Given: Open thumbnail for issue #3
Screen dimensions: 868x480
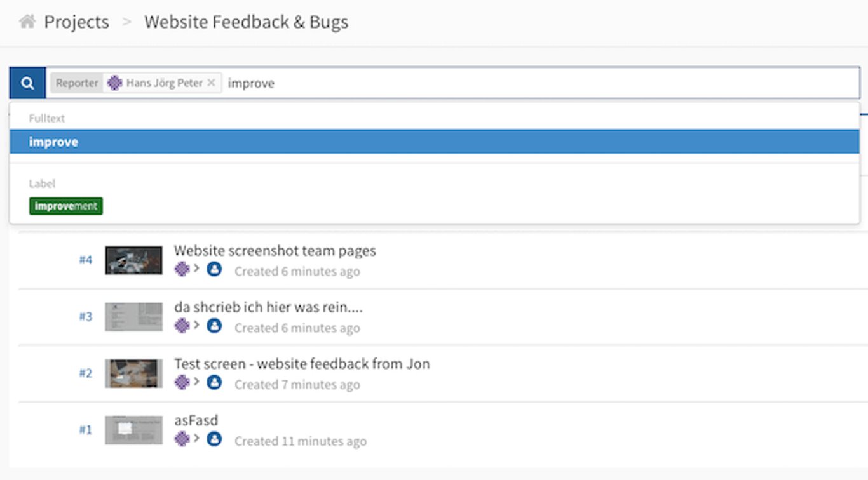Looking at the screenshot, I should (133, 317).
